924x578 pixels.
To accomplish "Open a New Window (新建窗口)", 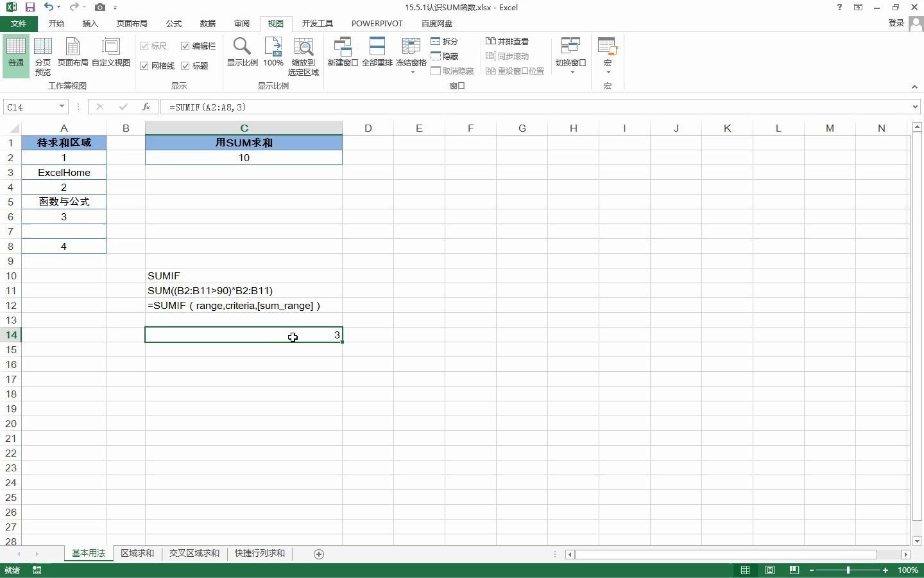I will (343, 53).
